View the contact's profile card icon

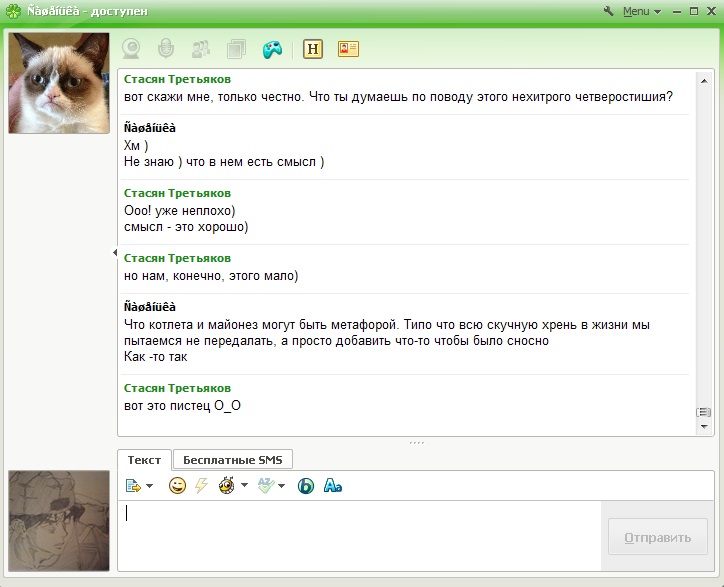pyautogui.click(x=348, y=49)
